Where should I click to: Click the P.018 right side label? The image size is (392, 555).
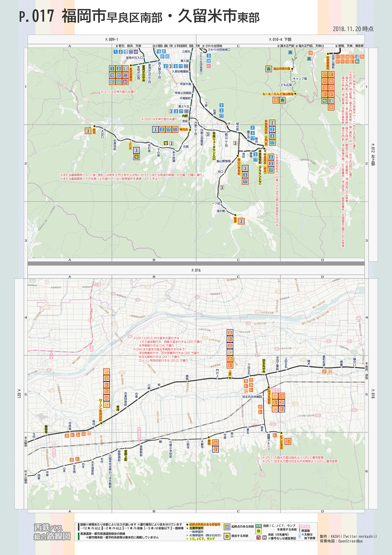click(x=373, y=394)
